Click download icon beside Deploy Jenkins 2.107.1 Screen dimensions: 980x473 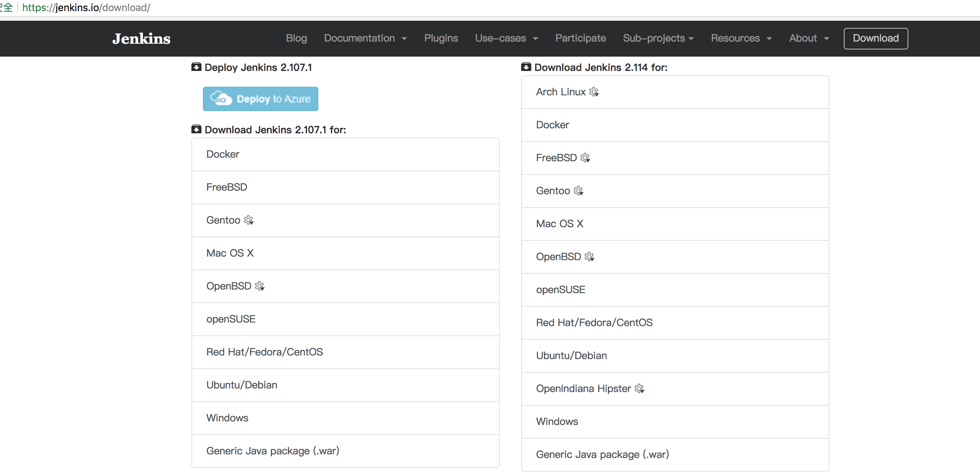tap(196, 67)
